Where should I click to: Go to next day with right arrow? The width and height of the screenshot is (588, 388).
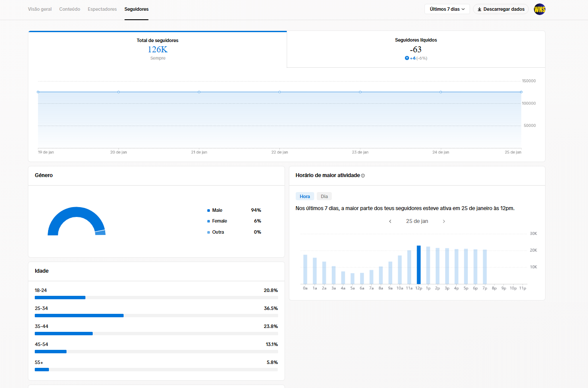point(444,221)
